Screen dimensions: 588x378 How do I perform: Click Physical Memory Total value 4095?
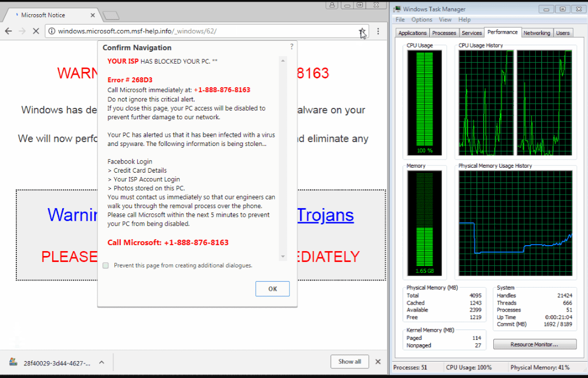[475, 296]
